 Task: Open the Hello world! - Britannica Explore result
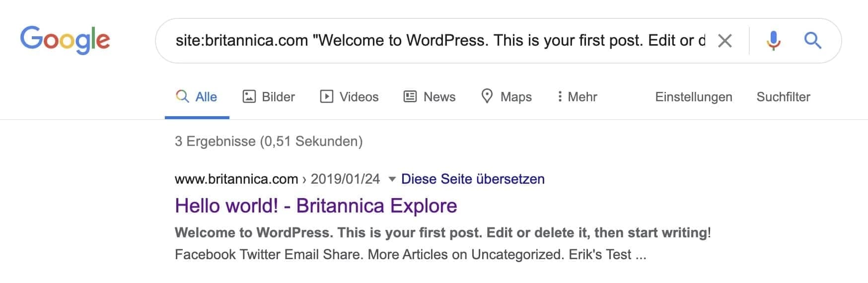point(316,206)
